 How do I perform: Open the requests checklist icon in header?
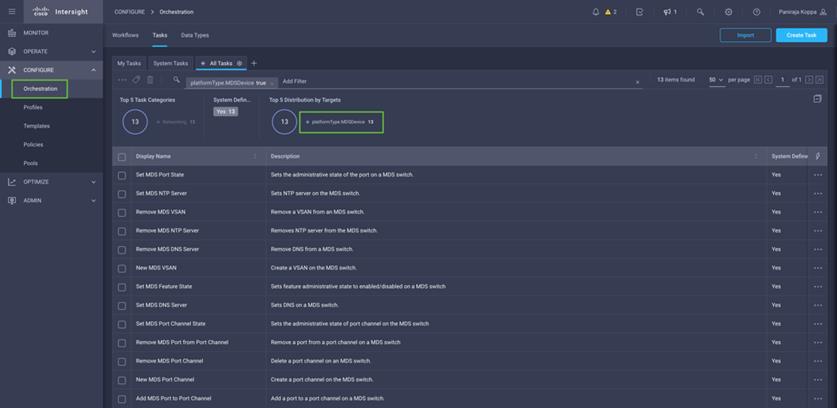pyautogui.click(x=639, y=12)
